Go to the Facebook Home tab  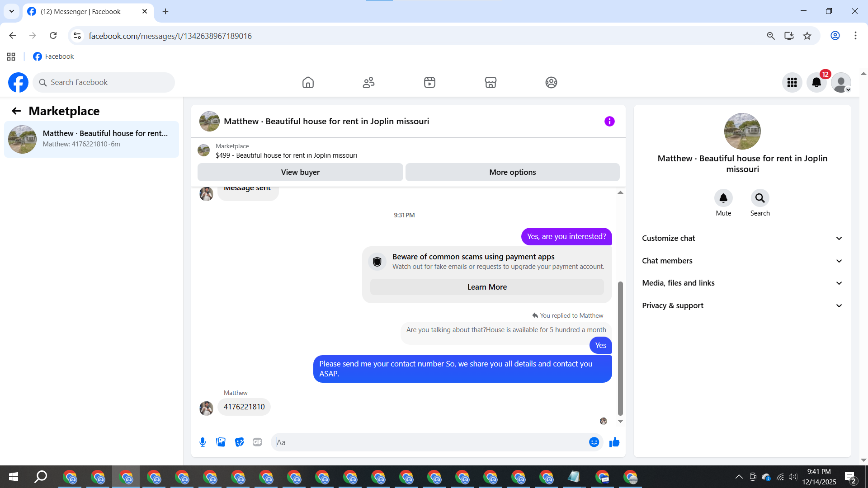click(308, 82)
